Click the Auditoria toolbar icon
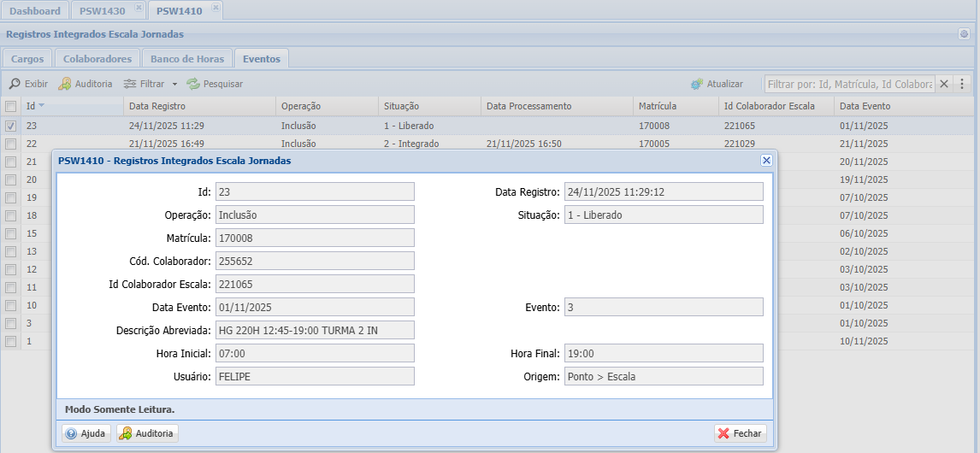 click(x=64, y=84)
